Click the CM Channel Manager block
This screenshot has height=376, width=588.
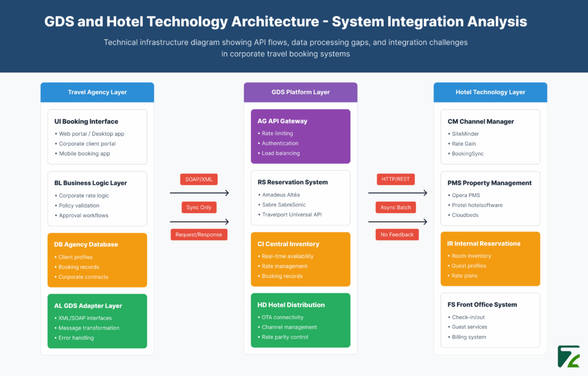[x=490, y=136]
